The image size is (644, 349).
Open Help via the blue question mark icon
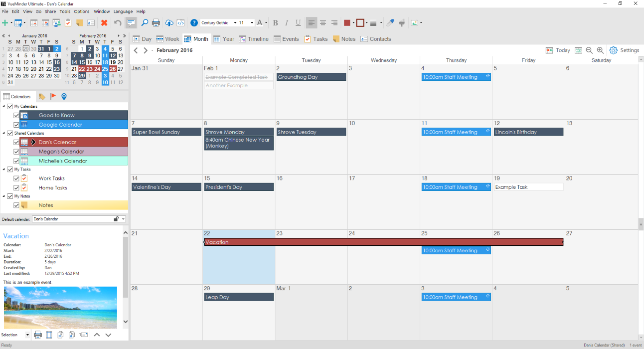tap(194, 22)
